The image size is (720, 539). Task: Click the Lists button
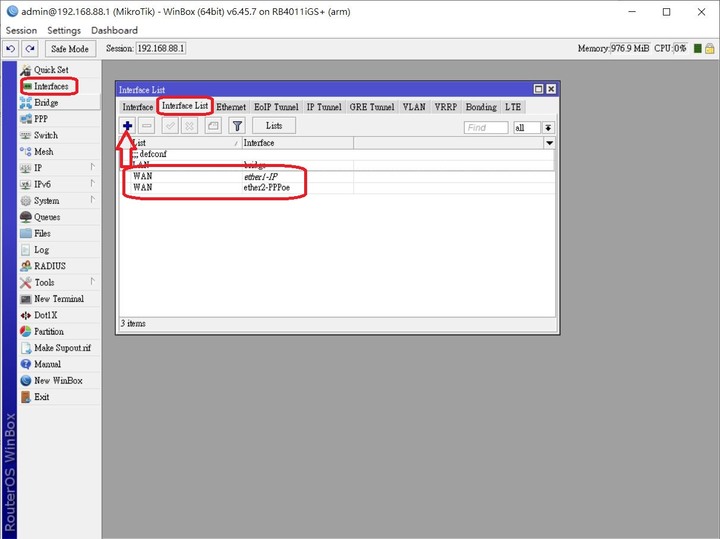click(274, 126)
